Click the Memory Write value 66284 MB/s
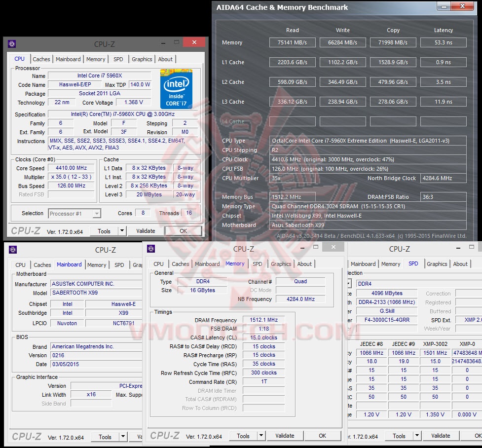The height and width of the screenshot is (448, 482). (x=343, y=42)
